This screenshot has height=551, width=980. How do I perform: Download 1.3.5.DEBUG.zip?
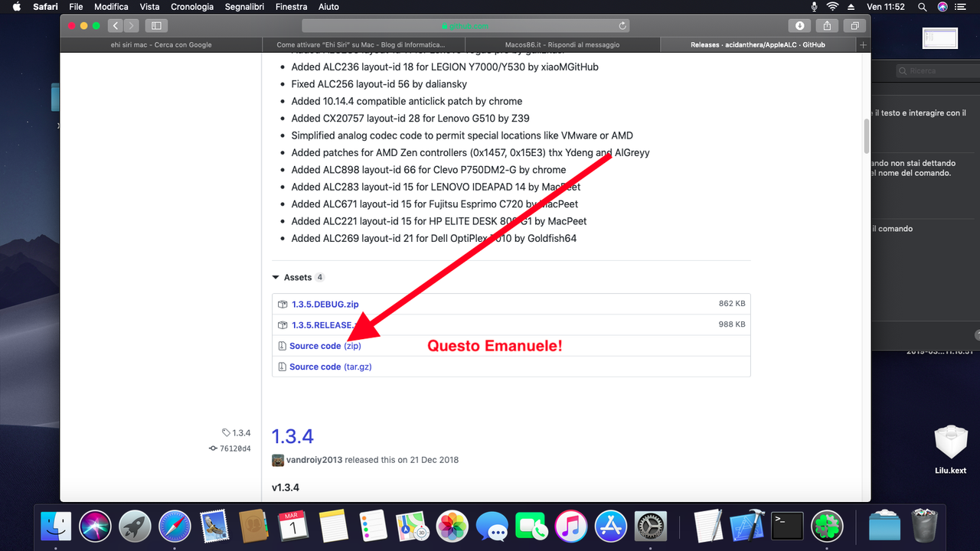[x=325, y=305]
